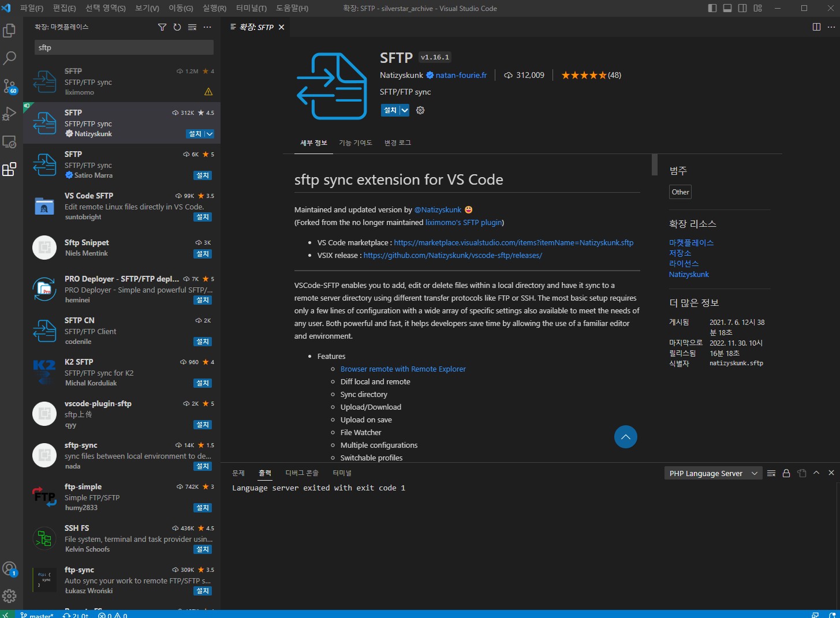
Task: Open the Search view in the activity bar
Action: pyautogui.click(x=9, y=58)
